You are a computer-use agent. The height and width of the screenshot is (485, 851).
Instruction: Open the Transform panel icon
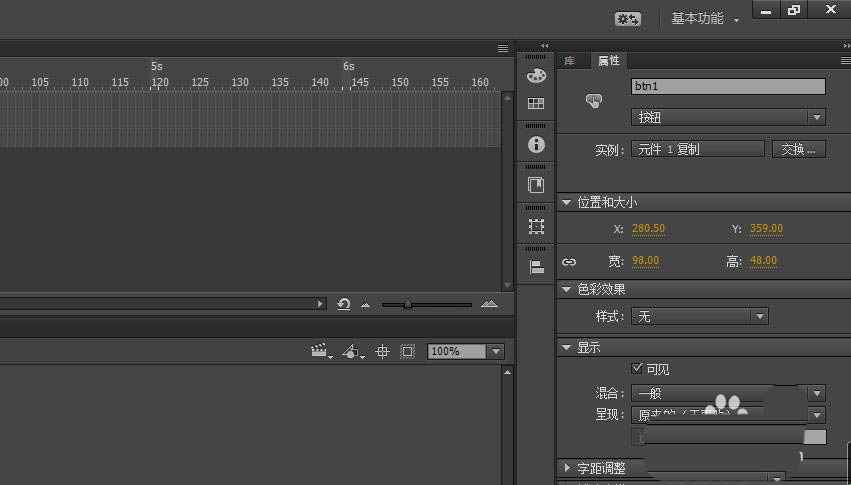(536, 226)
